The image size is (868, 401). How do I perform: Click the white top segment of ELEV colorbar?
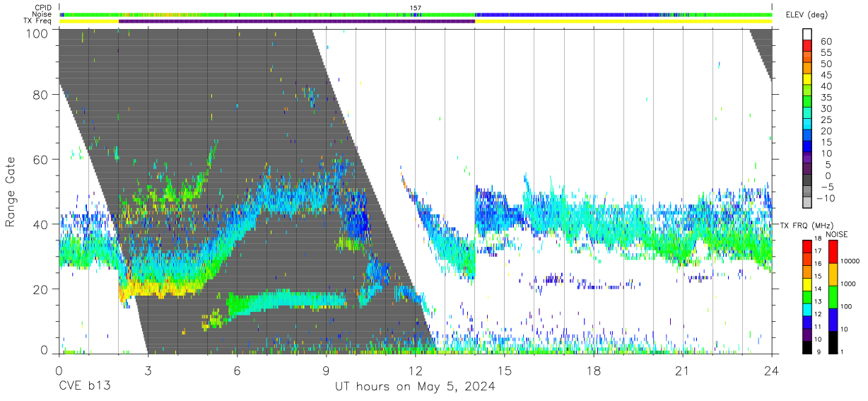pyautogui.click(x=807, y=35)
